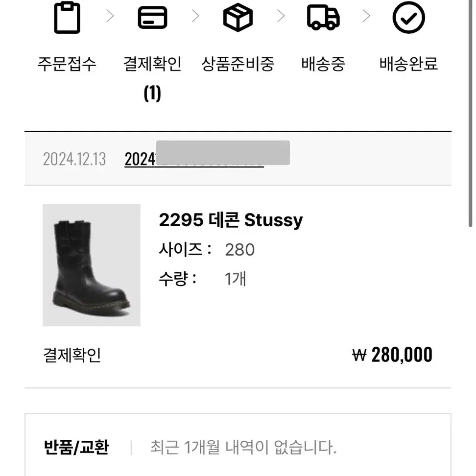Click the 상품준비중 box icon

(x=238, y=18)
